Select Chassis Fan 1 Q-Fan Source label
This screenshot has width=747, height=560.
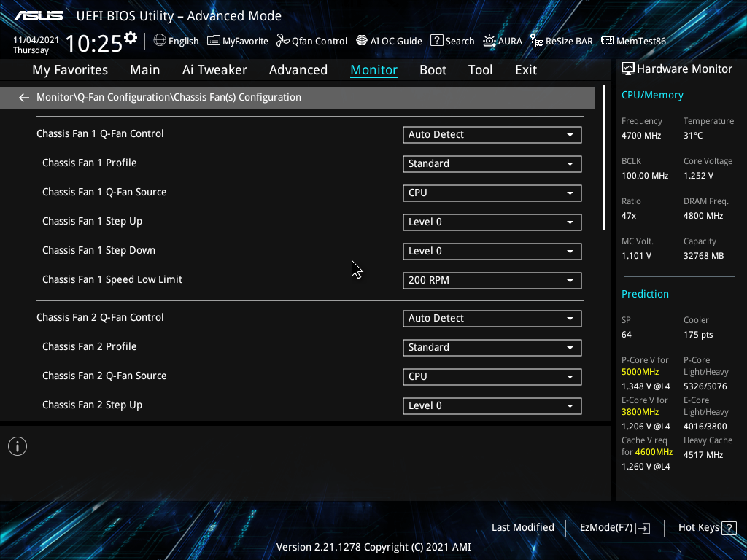(x=104, y=192)
